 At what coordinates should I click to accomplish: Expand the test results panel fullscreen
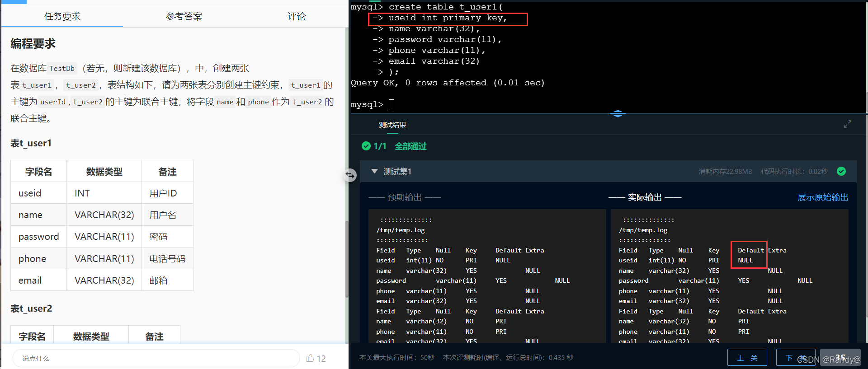click(x=848, y=124)
